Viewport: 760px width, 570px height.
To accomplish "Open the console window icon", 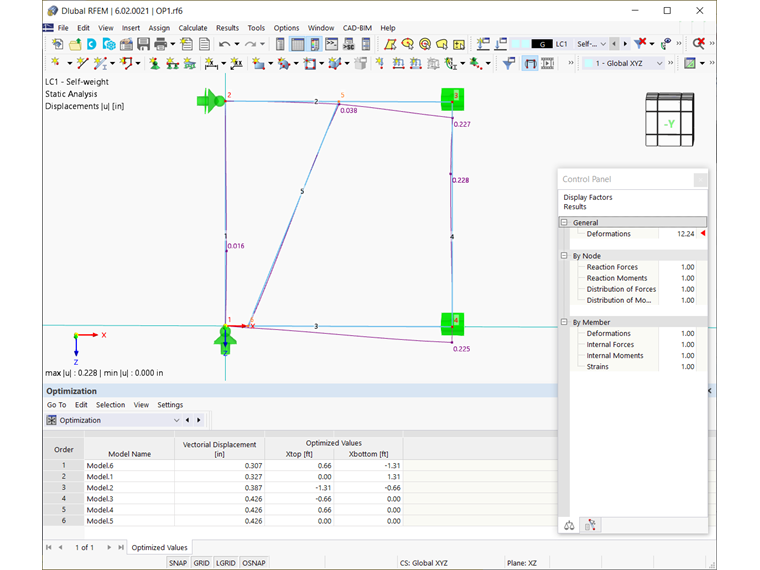I will click(x=332, y=44).
